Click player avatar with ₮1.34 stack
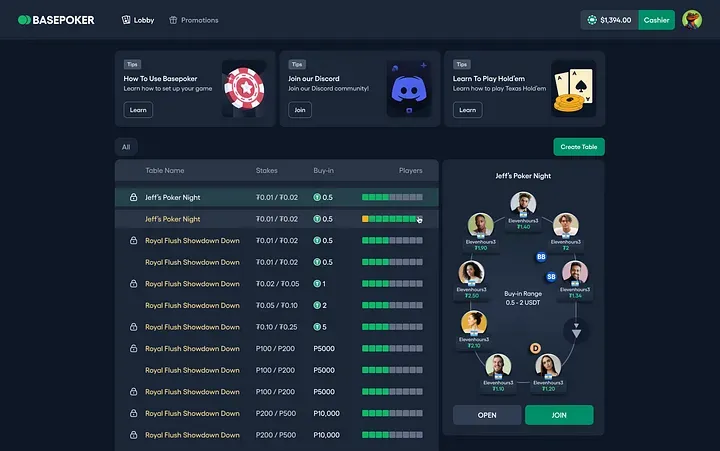 [x=575, y=273]
